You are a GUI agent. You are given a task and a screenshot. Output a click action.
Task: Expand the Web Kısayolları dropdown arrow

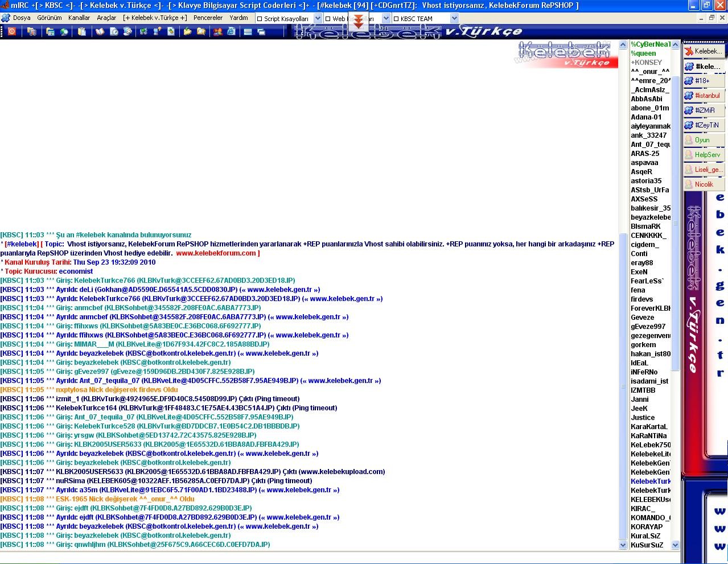(x=386, y=19)
